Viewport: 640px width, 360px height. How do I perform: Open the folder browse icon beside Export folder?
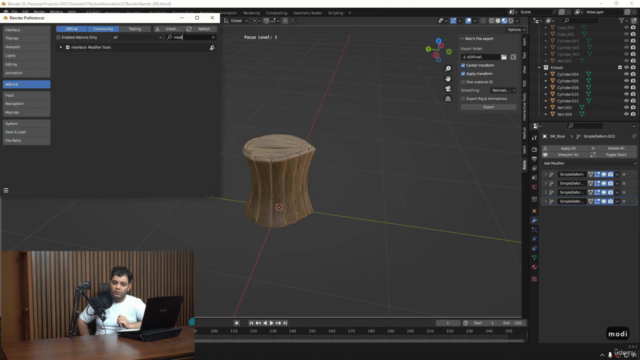click(x=504, y=57)
